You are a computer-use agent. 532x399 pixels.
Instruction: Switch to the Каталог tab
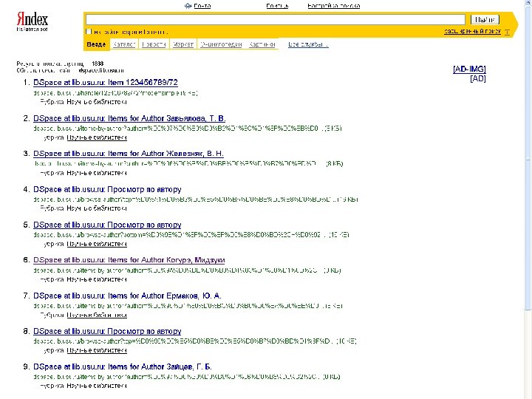point(124,44)
